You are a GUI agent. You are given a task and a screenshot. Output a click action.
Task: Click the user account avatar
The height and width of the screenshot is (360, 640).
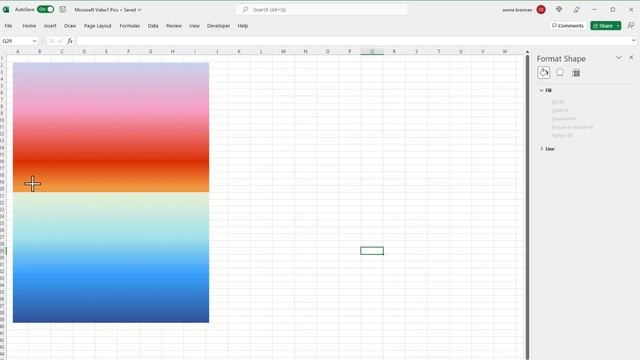tap(541, 9)
